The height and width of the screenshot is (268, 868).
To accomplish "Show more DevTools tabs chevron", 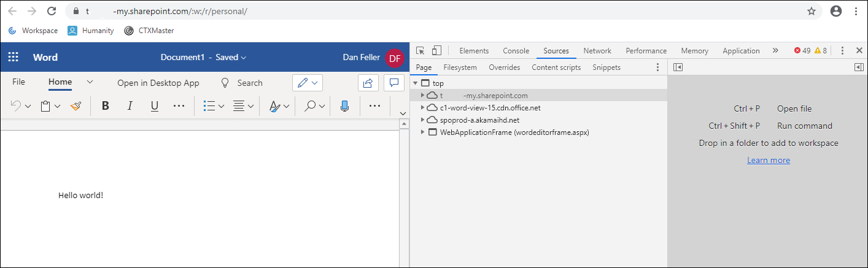I will pyautogui.click(x=775, y=51).
